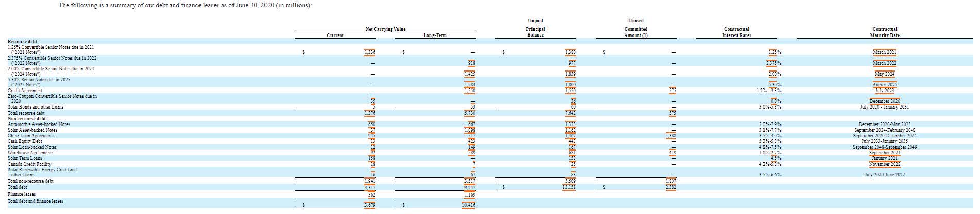Click total debt long-term value 9,247
Screen dimensions: 980x214
pos(469,188)
